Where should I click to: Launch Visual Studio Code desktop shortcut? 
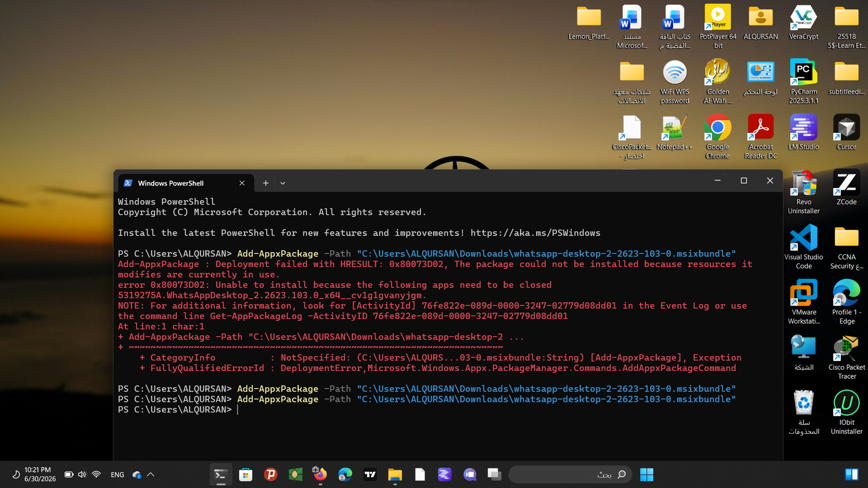[x=803, y=247]
